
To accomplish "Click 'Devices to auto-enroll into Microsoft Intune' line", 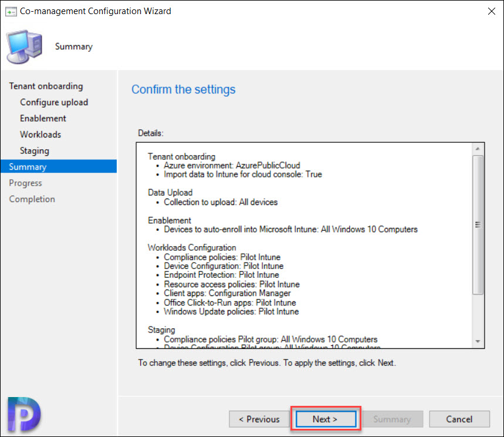I will tap(290, 230).
